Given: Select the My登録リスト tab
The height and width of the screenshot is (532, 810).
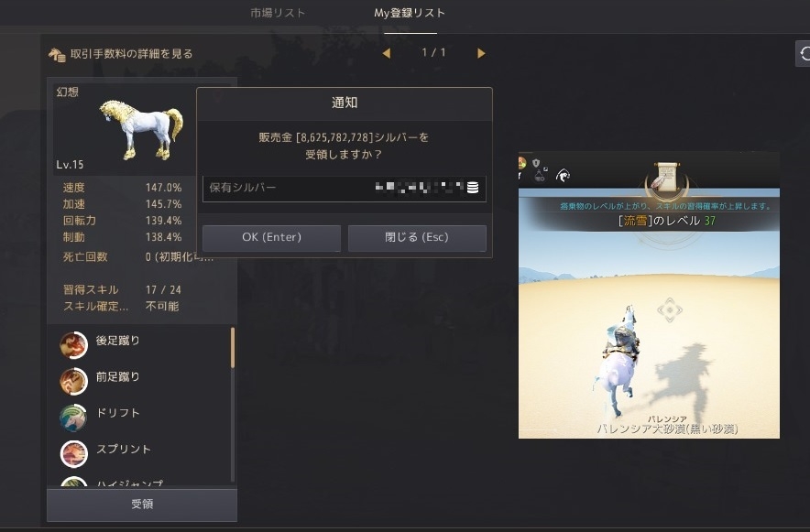Looking at the screenshot, I should click(x=410, y=13).
